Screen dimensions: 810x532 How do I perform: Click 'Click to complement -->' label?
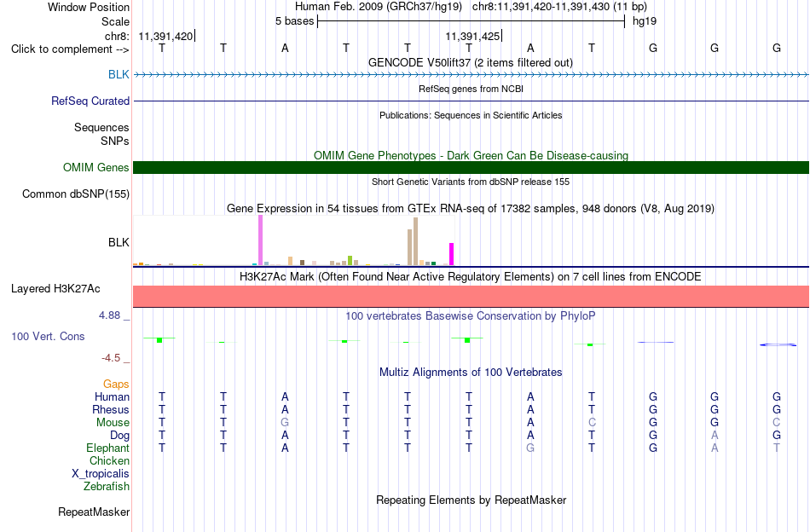pyautogui.click(x=70, y=49)
